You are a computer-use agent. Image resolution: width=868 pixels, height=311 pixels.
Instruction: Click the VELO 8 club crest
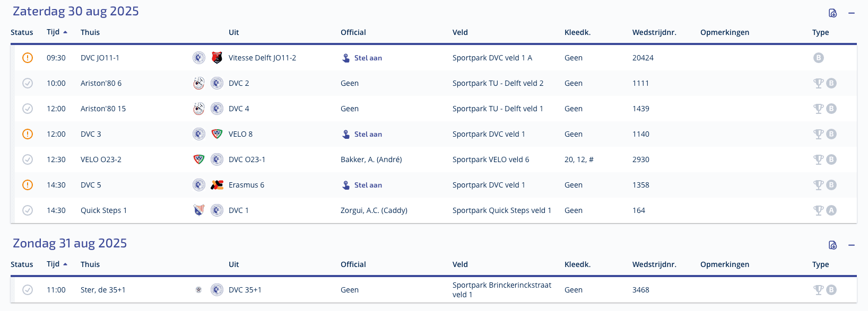click(217, 134)
